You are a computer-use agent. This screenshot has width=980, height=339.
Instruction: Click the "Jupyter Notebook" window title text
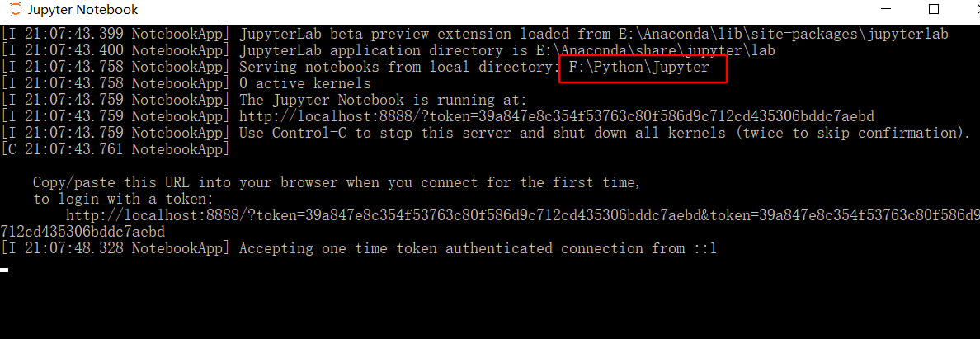click(x=83, y=10)
